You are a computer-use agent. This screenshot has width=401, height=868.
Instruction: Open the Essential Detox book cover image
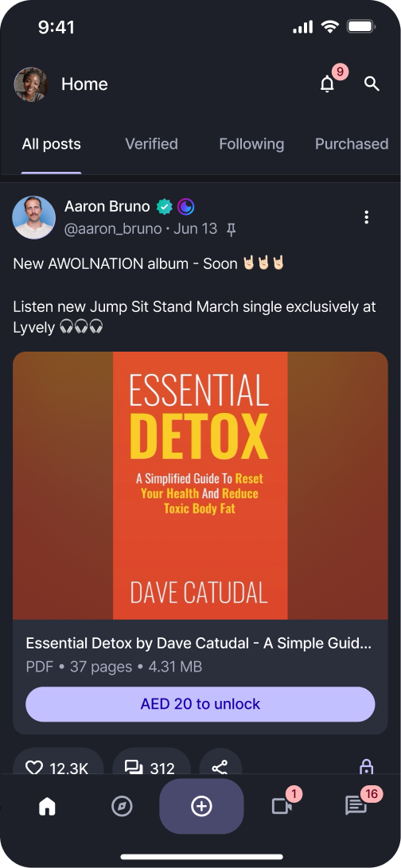pyautogui.click(x=200, y=485)
